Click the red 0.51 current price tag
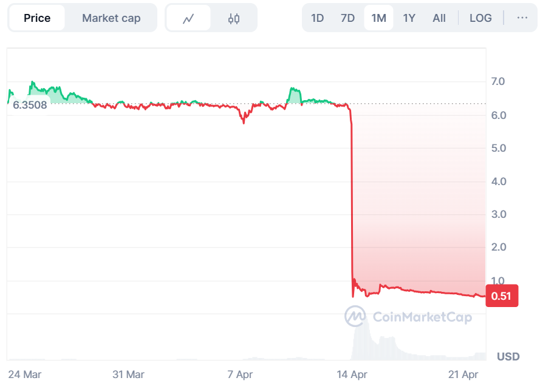 coord(501,296)
